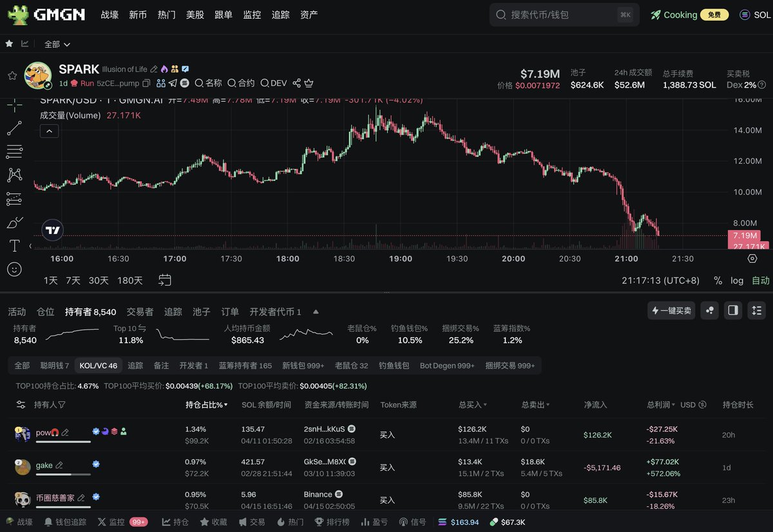Sort by 总卖出 column
This screenshot has height=532, width=773.
point(536,404)
